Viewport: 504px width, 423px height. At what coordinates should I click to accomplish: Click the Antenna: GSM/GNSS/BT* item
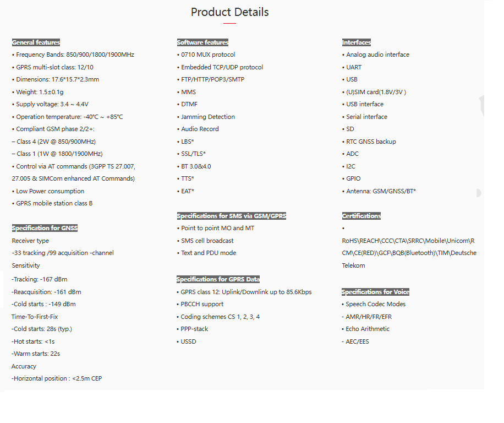pyautogui.click(x=381, y=191)
